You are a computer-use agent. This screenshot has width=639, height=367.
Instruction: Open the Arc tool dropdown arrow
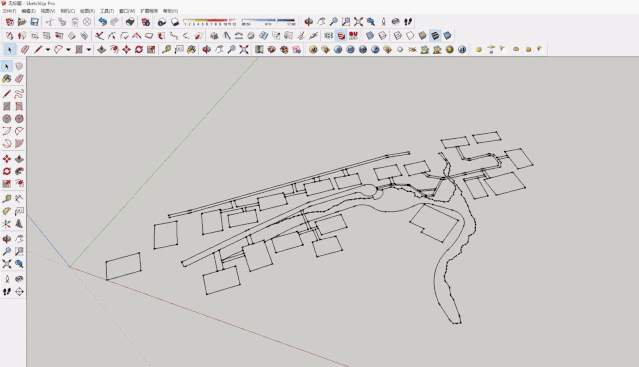tap(68, 50)
